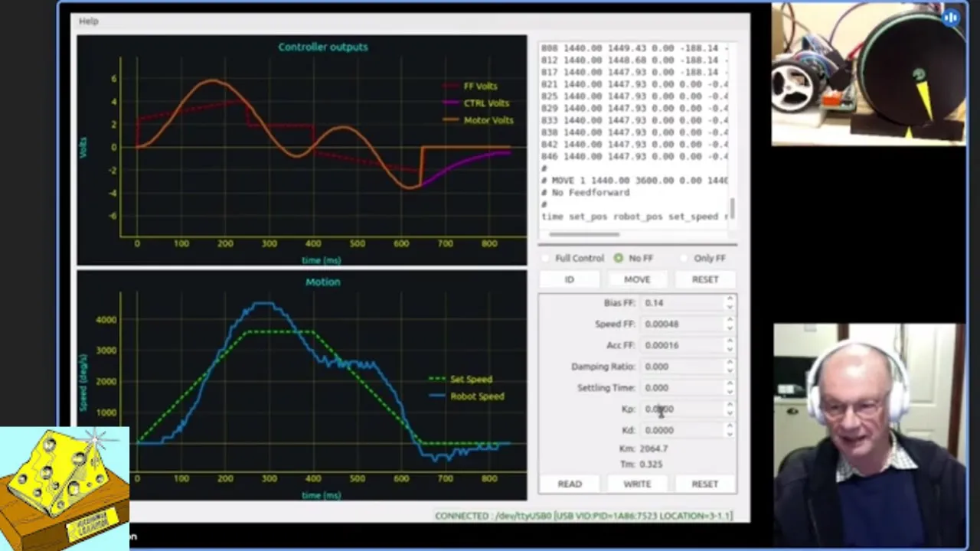This screenshot has width=980, height=551.
Task: Click the Settling Time label
Action: 606,388
